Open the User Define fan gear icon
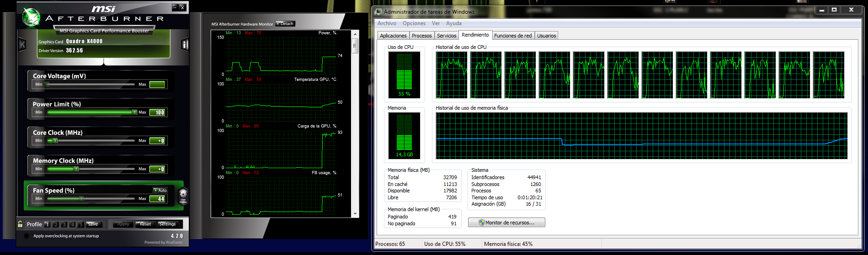 click(183, 196)
